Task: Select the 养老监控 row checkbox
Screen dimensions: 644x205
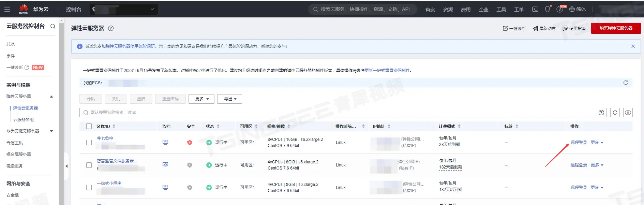Action: 89,143
